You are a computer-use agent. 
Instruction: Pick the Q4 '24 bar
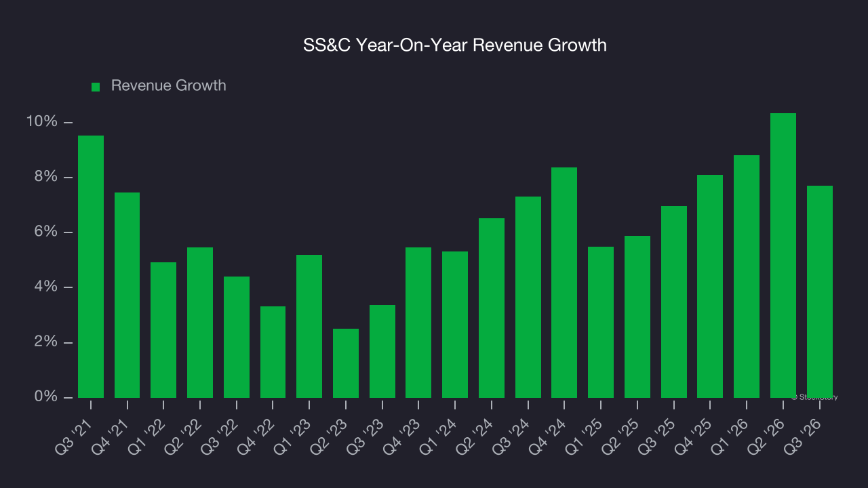pyautogui.click(x=564, y=283)
